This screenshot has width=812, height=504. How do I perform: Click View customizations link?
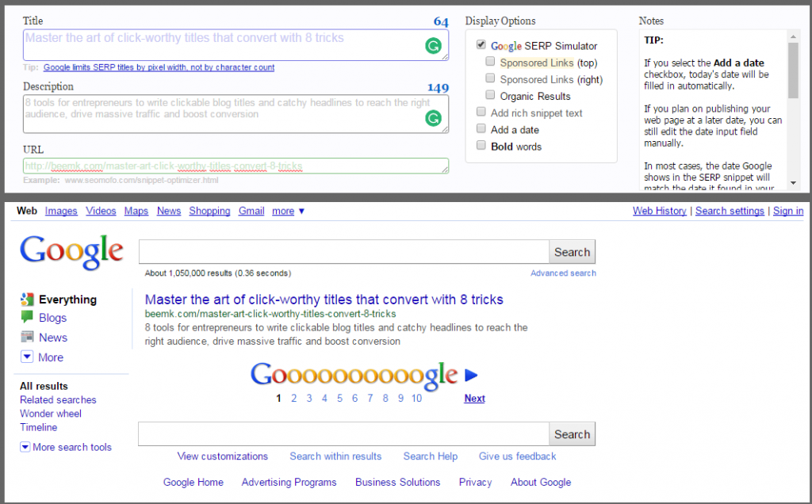(223, 456)
